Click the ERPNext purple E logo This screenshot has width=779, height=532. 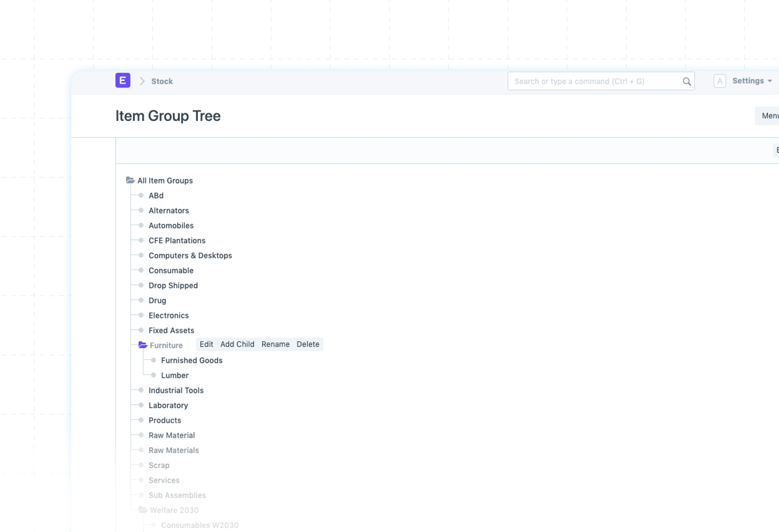click(x=123, y=81)
